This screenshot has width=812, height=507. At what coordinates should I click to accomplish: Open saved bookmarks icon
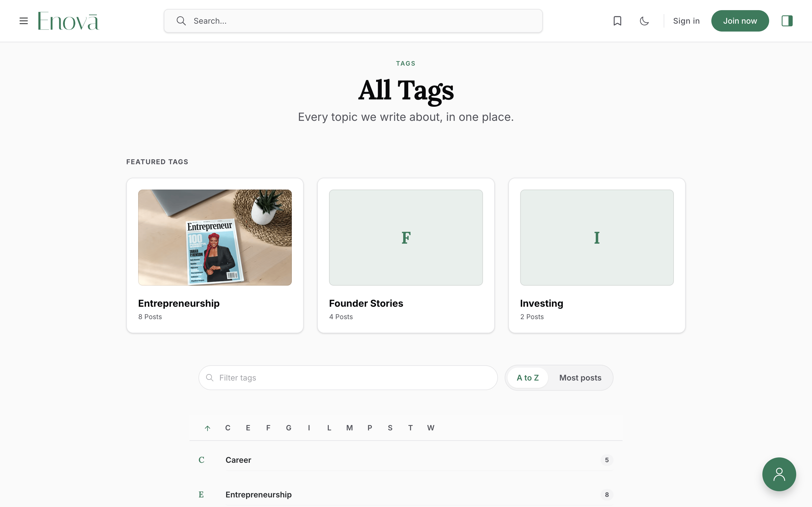[617, 21]
